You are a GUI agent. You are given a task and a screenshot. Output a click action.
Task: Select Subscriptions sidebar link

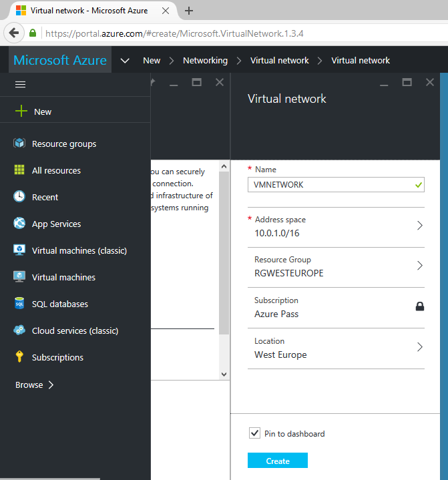[57, 358]
